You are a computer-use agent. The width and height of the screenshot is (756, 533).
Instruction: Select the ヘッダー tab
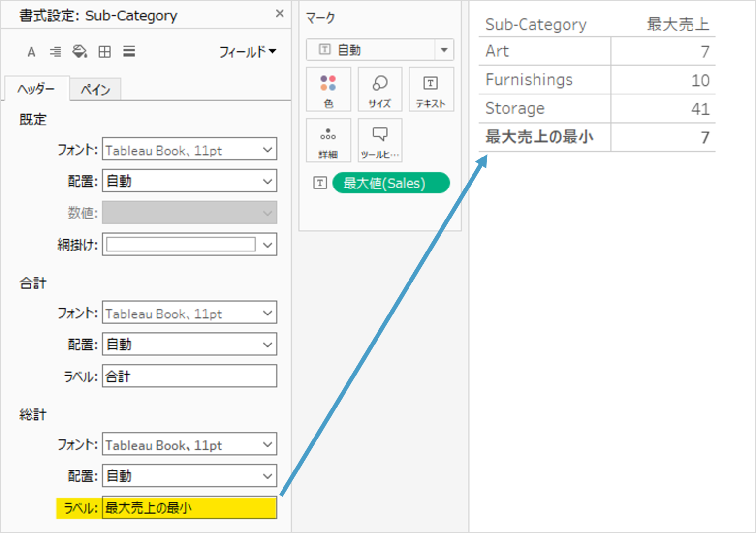(36, 89)
